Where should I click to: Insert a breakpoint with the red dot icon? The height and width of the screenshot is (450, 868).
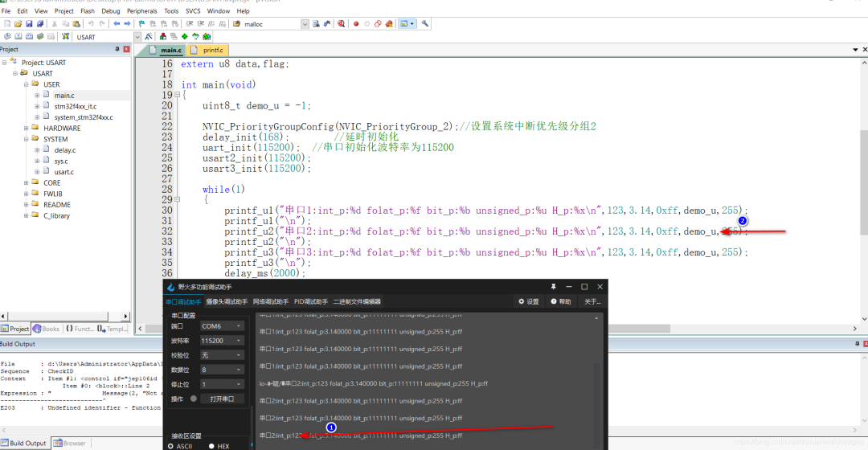click(356, 24)
